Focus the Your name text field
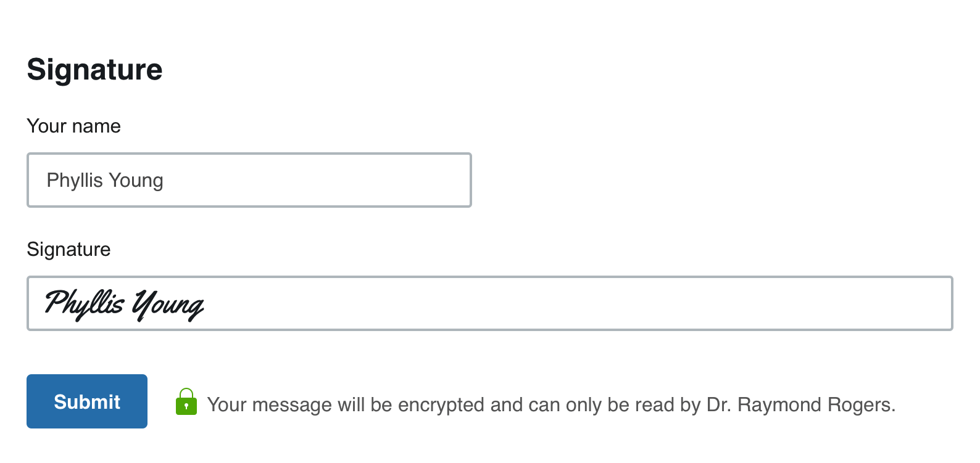980x463 pixels. [x=249, y=180]
